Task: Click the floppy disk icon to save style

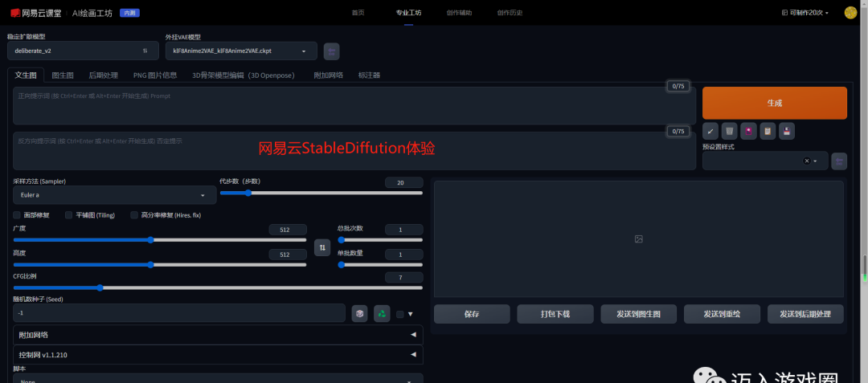Action: pos(787,131)
